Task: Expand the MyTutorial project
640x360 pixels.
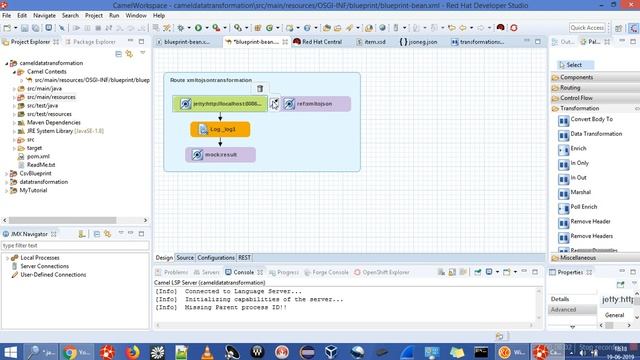Action: click(x=7, y=191)
